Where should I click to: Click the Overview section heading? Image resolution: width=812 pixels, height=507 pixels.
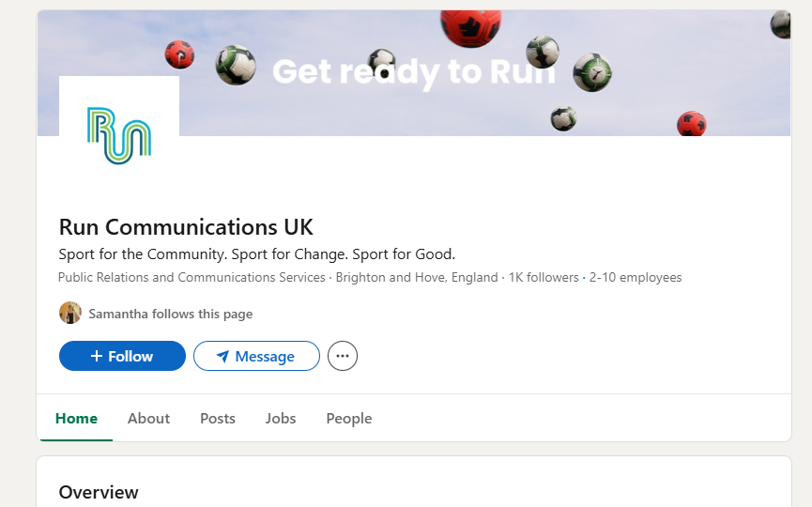point(99,492)
